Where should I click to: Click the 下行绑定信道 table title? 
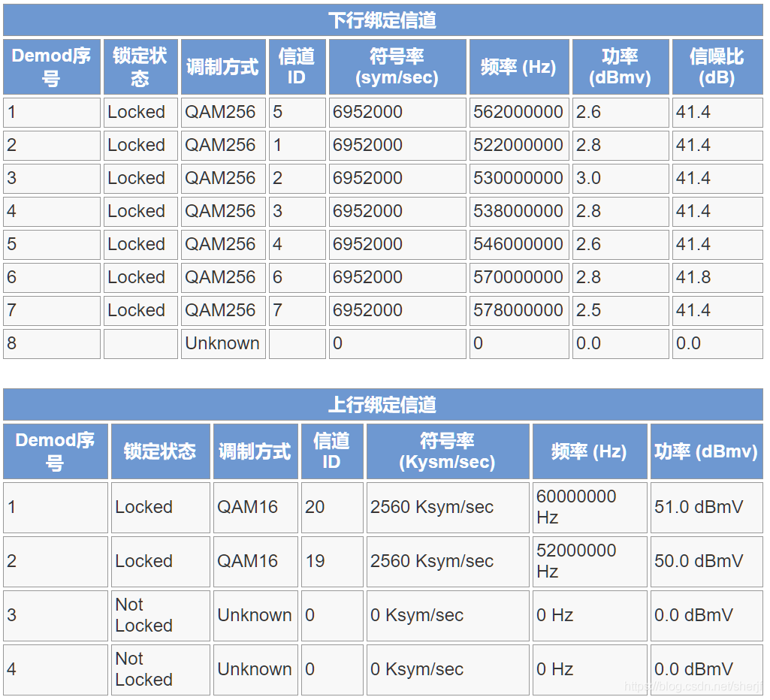tap(382, 20)
